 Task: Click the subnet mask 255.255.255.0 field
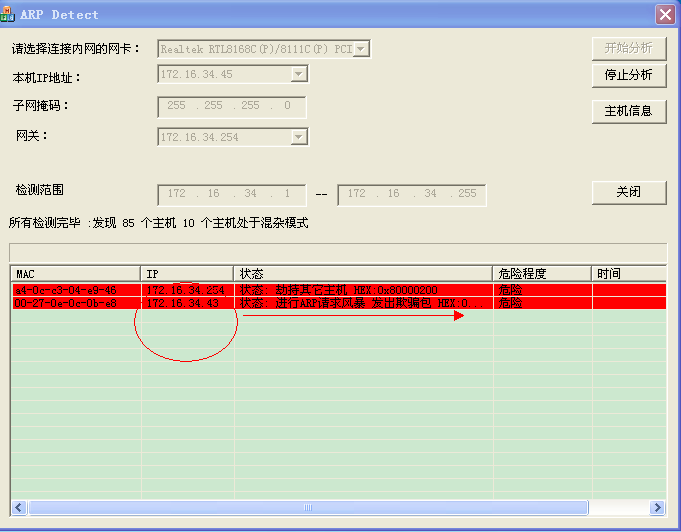232,107
